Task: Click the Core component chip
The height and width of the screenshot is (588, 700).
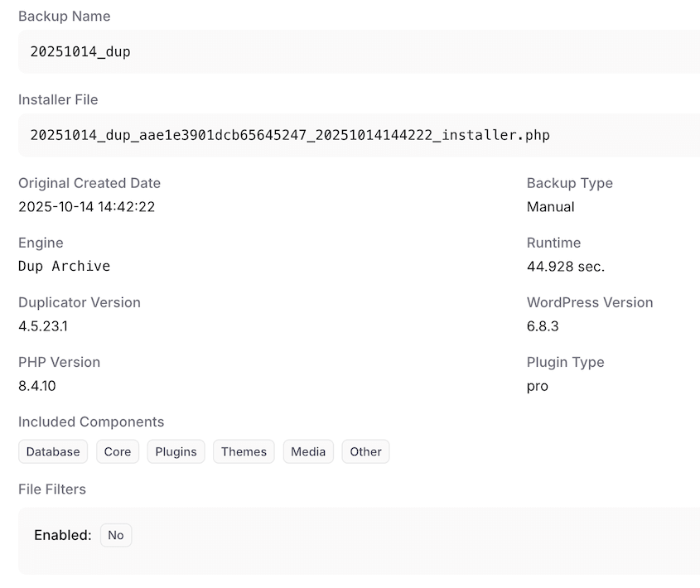Action: (117, 451)
